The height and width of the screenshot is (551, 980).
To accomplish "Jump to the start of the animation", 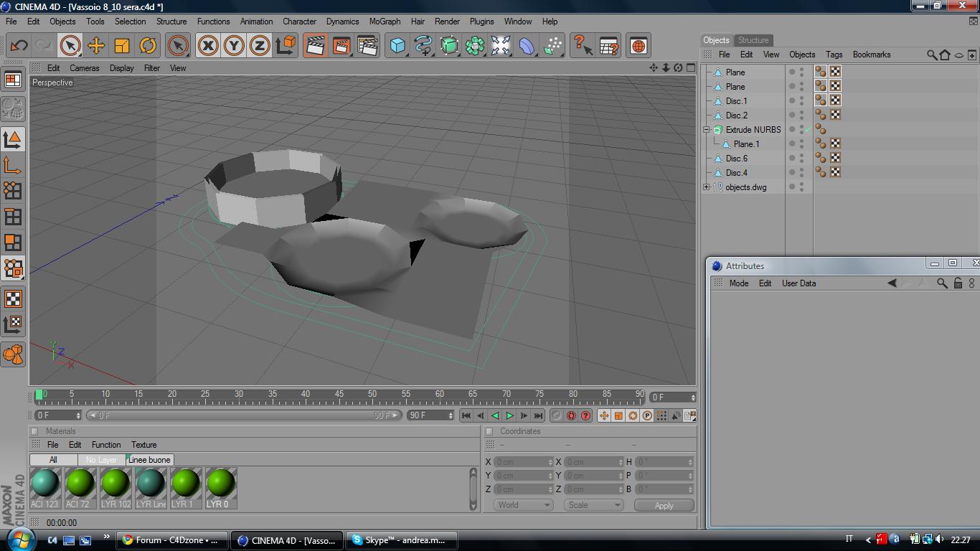I will [x=466, y=415].
